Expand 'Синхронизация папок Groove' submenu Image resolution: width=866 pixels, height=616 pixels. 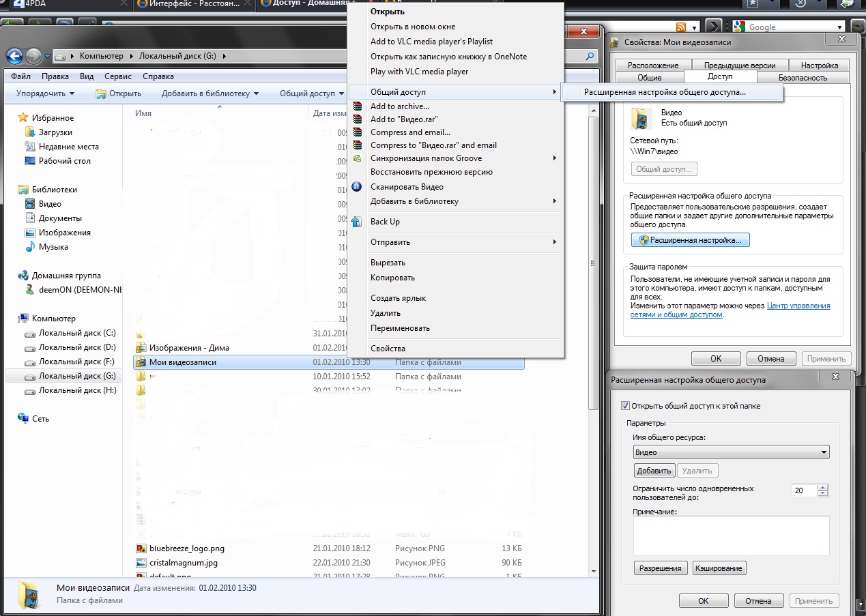554,158
